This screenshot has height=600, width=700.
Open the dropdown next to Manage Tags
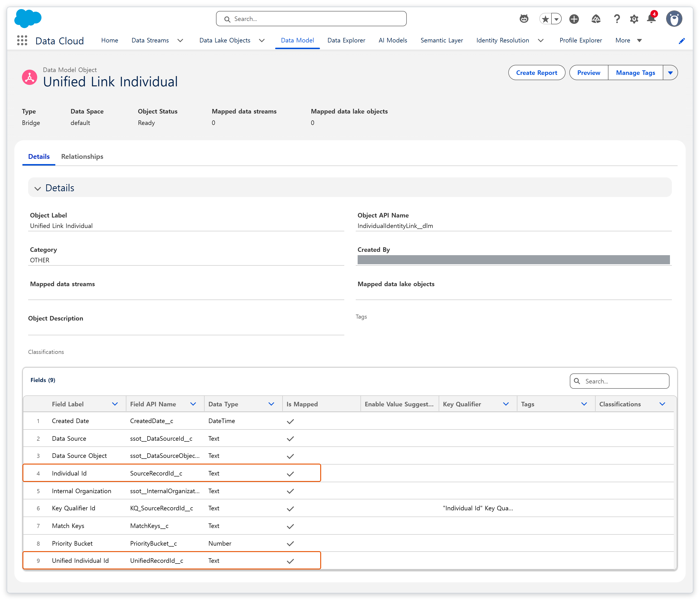coord(670,73)
